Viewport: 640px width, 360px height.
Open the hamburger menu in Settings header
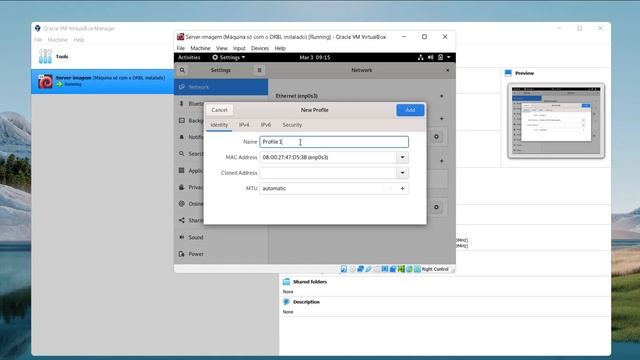tap(259, 70)
